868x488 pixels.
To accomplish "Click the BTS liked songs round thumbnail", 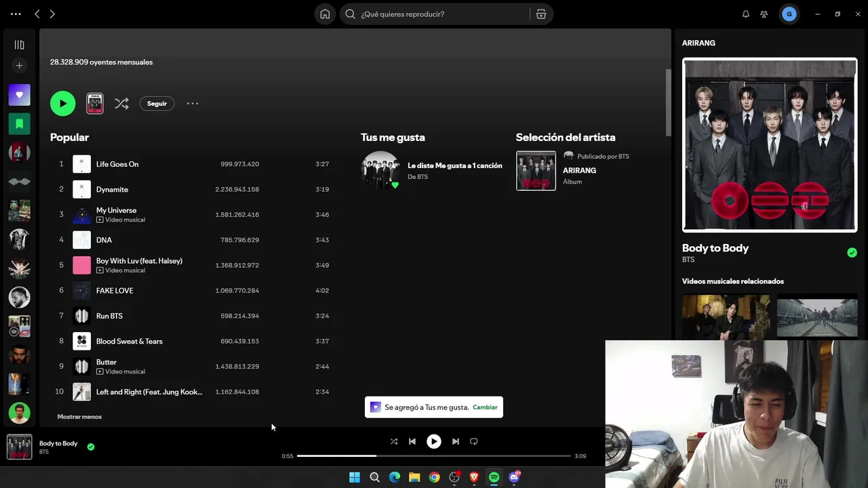I will tap(380, 170).
